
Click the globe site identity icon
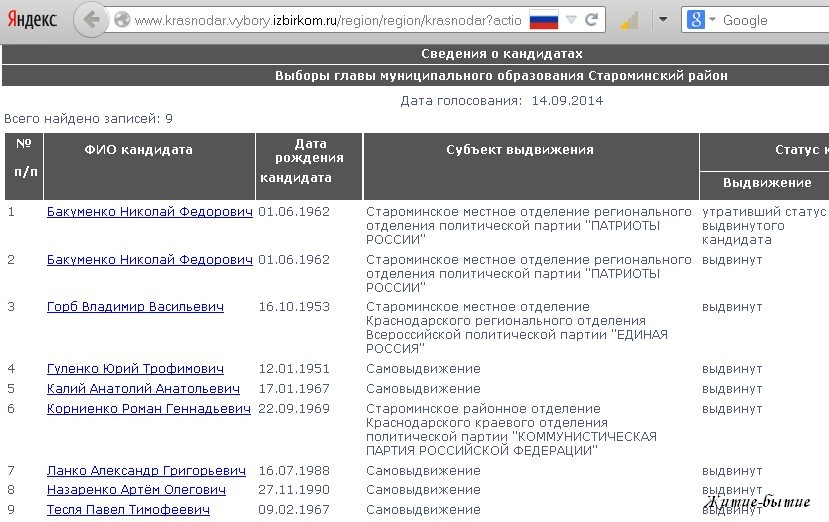coord(122,20)
